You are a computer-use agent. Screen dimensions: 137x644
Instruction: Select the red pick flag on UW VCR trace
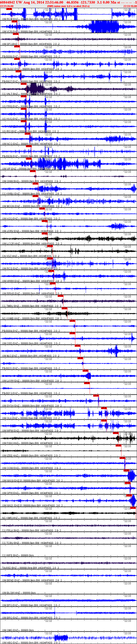point(14,21)
